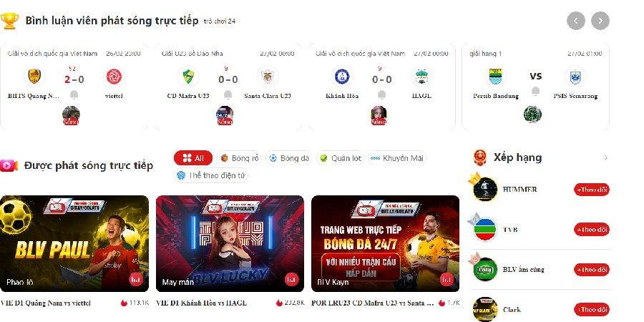
Task: Select the All filter
Action: coord(193,158)
